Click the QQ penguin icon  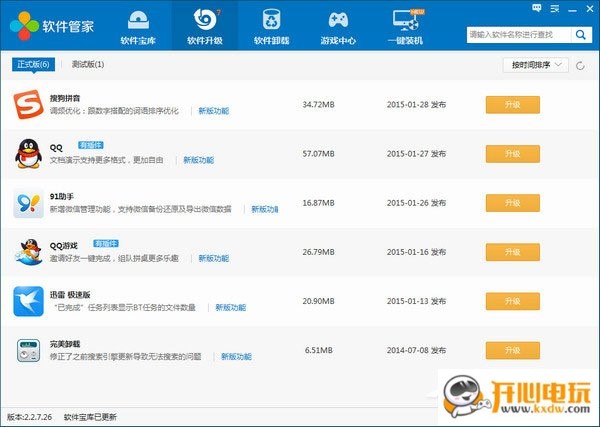point(28,154)
